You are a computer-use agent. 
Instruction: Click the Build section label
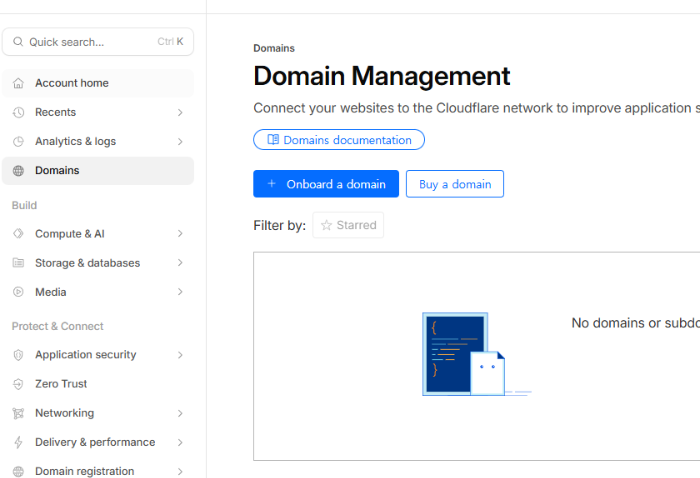click(x=24, y=205)
